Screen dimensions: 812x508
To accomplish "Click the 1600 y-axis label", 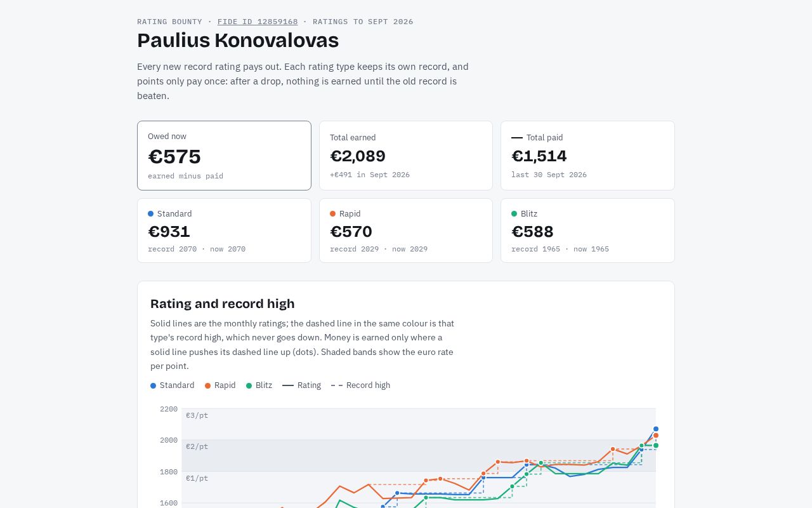I will 169,503.
